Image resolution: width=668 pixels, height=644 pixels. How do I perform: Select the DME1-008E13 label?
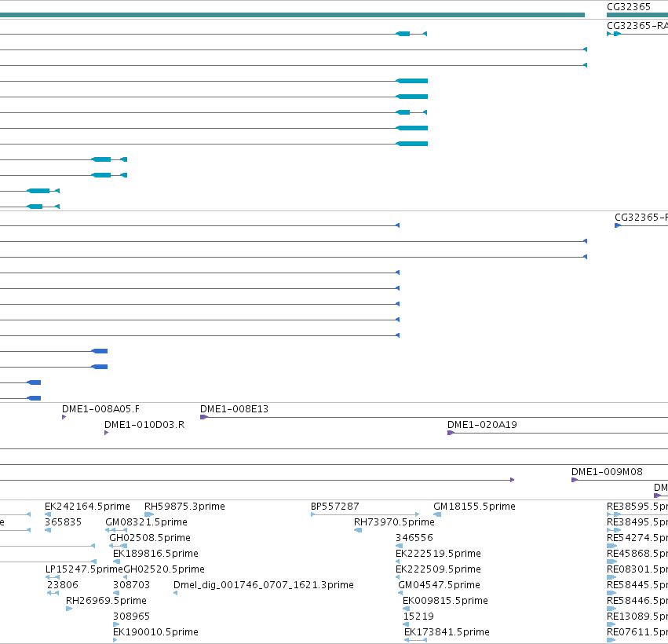[235, 409]
